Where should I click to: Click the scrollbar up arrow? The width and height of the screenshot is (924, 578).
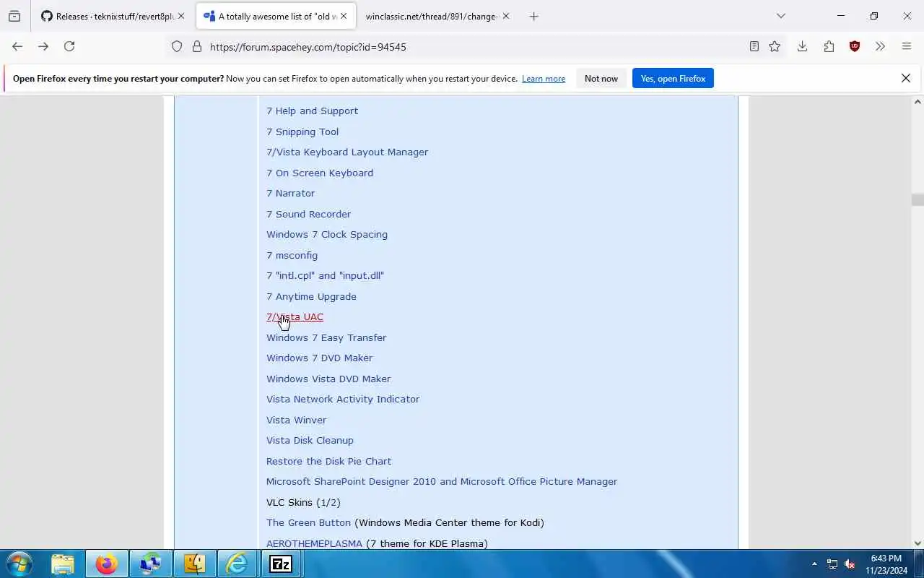tap(918, 102)
